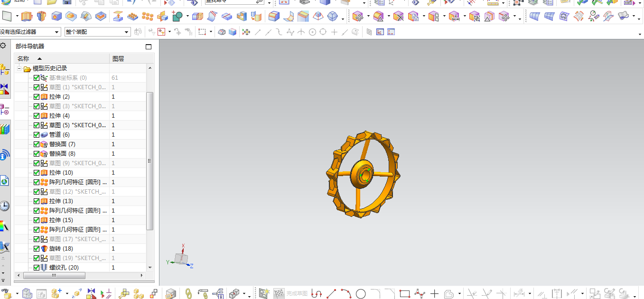Click the orange sprocket wheel model
644x299 pixels.
click(x=363, y=175)
